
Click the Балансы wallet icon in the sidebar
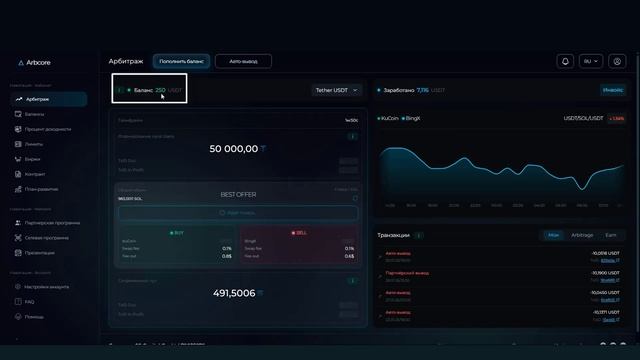point(18,114)
